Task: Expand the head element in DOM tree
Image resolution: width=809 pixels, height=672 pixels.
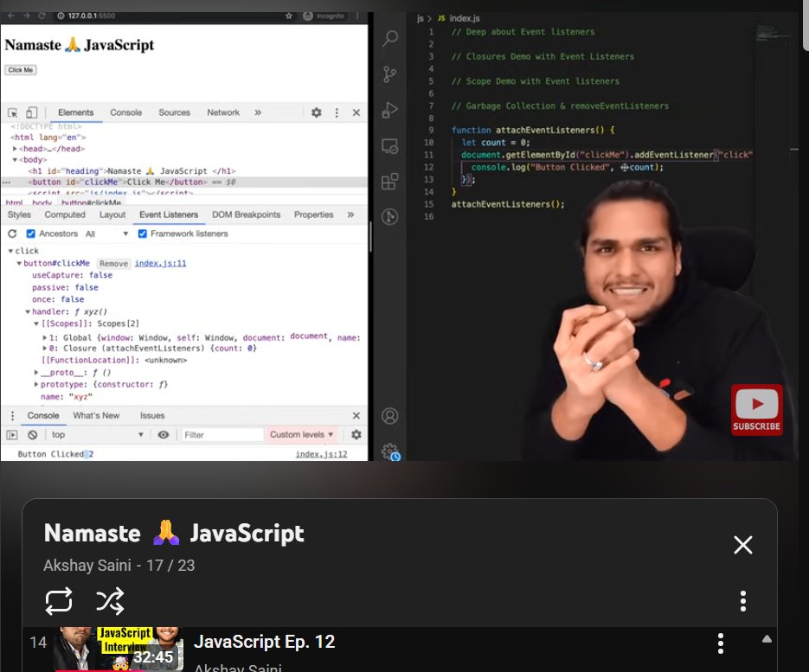Action: click(x=15, y=149)
